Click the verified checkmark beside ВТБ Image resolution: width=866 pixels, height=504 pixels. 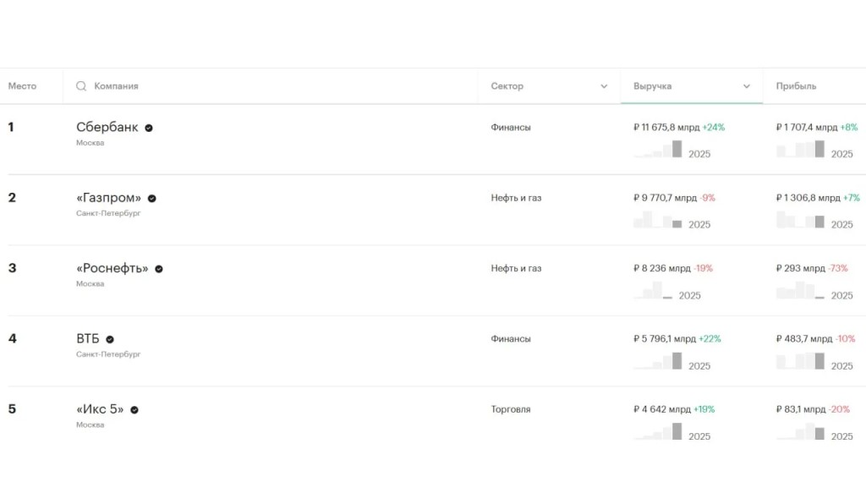tap(110, 339)
